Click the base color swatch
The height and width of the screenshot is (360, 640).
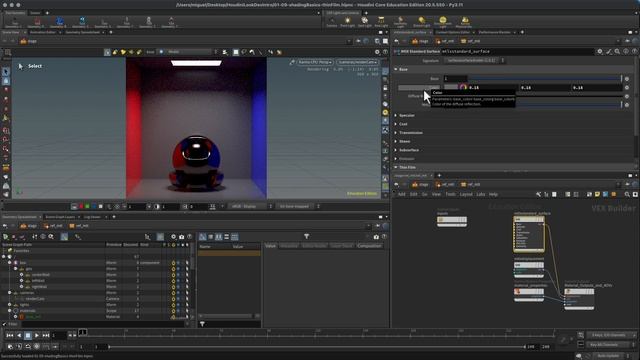pyautogui.click(x=451, y=87)
